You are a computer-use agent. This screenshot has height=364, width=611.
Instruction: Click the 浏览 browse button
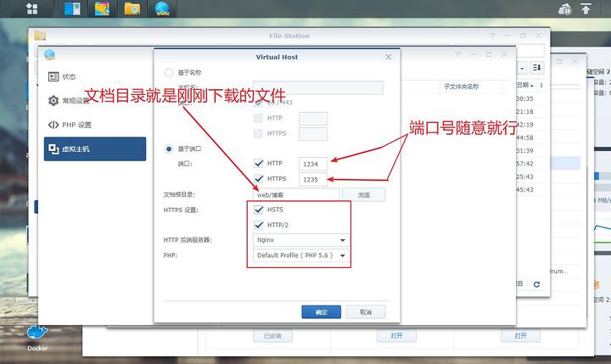click(x=364, y=195)
